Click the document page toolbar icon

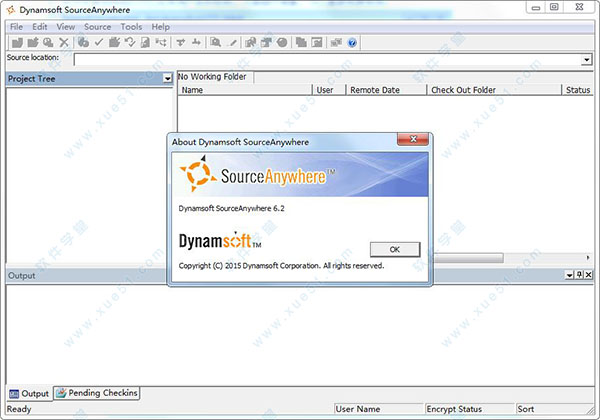[x=145, y=42]
